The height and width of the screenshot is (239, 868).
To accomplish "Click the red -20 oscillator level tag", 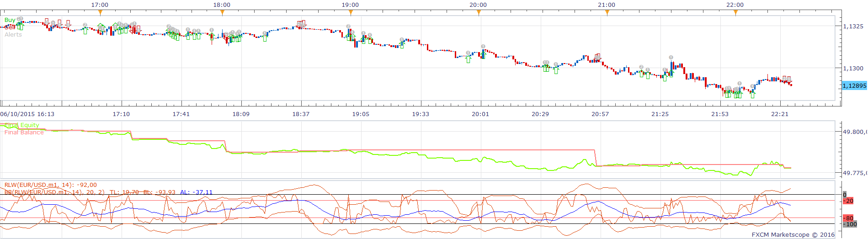I will (848, 201).
